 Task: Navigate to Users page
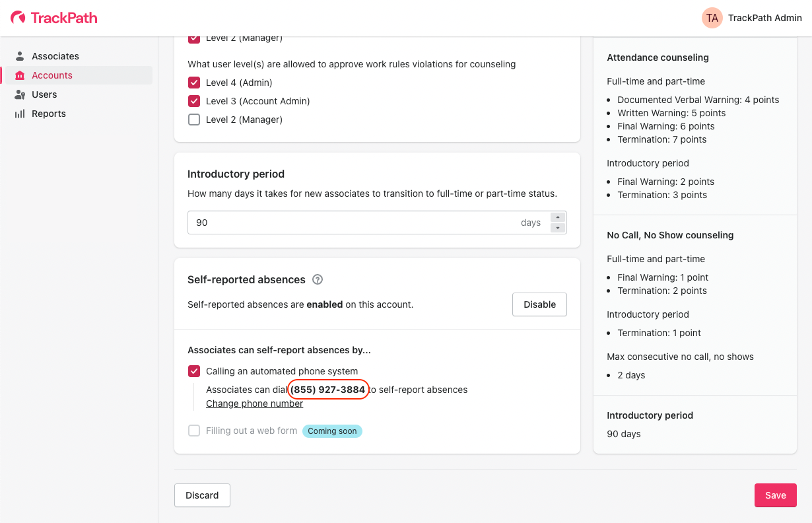[44, 94]
